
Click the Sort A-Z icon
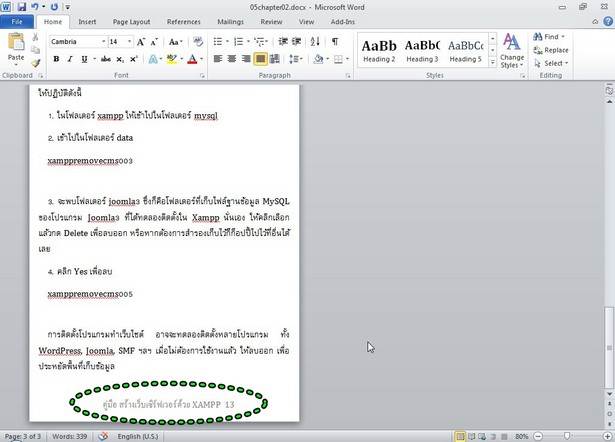point(315,42)
